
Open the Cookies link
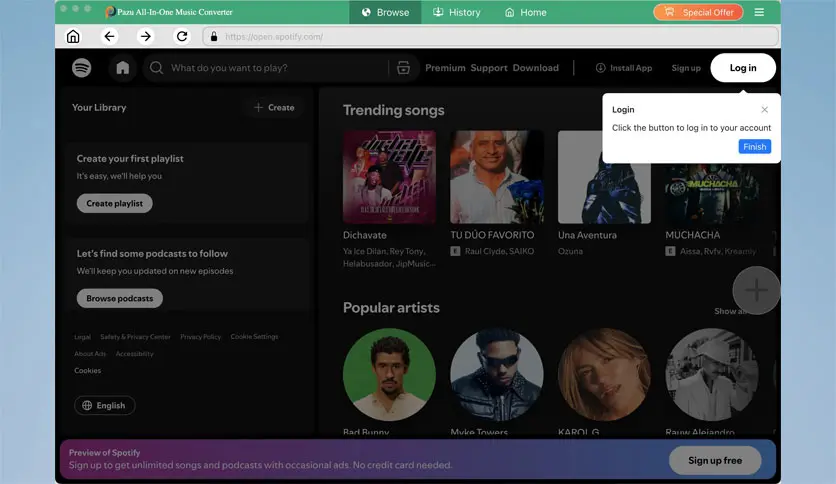pyautogui.click(x=87, y=370)
